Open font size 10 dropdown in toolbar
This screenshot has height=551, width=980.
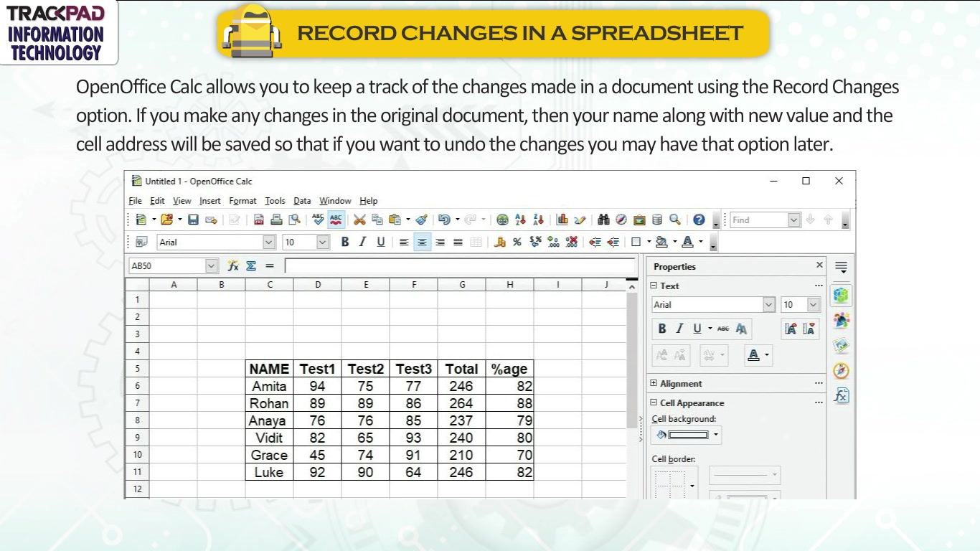323,242
